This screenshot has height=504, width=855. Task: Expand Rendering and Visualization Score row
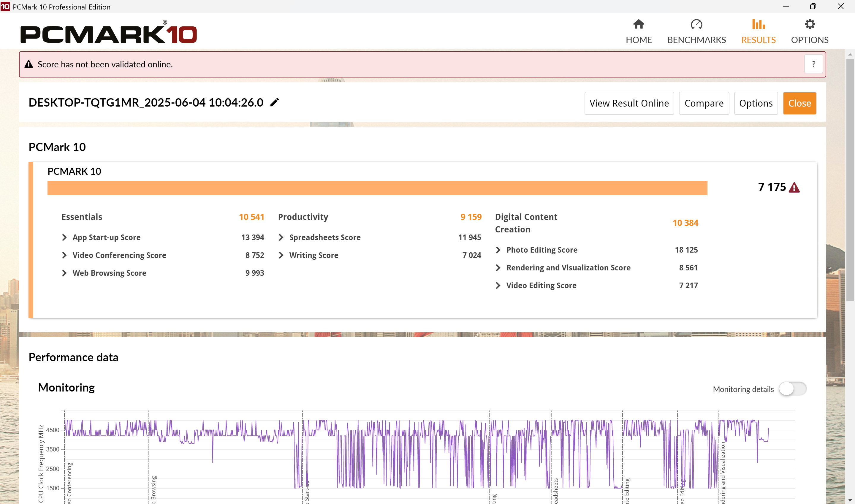[498, 268]
